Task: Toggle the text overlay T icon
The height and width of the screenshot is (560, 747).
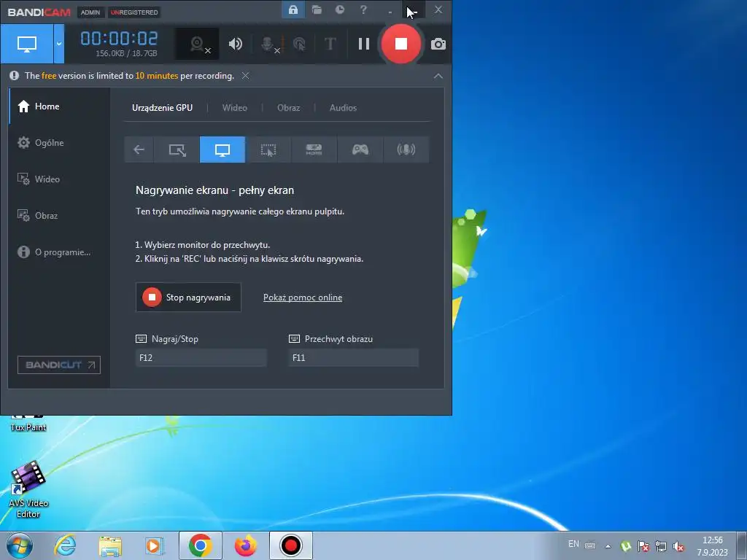Action: tap(330, 44)
